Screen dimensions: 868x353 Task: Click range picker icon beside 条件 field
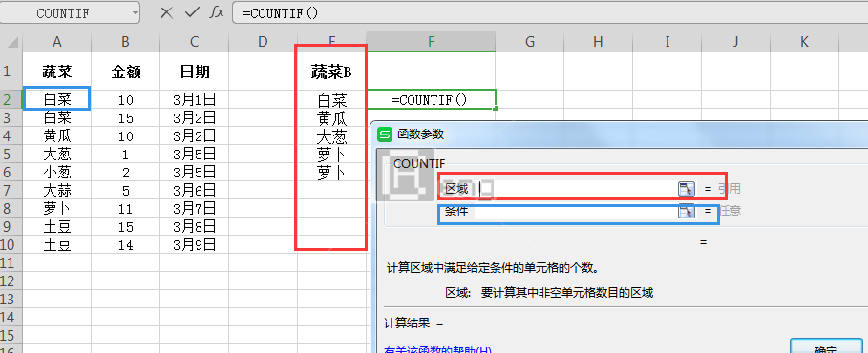pyautogui.click(x=687, y=211)
